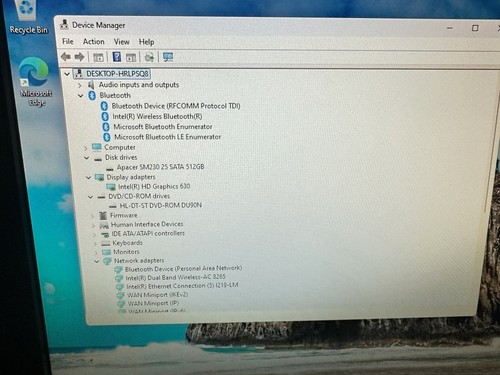Select Intel(R) Ethernet Connection (5) I219-LM
Screen dimensions: 500x375
182,286
